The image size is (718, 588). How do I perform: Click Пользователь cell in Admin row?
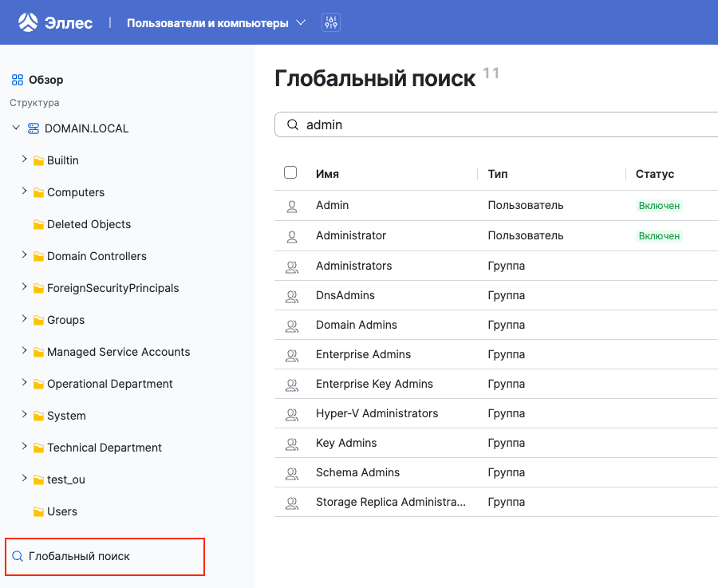525,205
